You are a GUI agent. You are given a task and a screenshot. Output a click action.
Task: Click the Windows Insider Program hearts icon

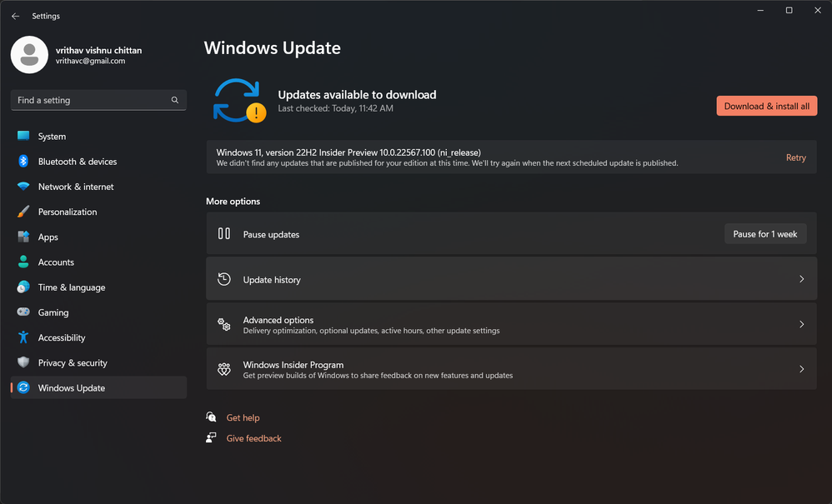click(224, 369)
